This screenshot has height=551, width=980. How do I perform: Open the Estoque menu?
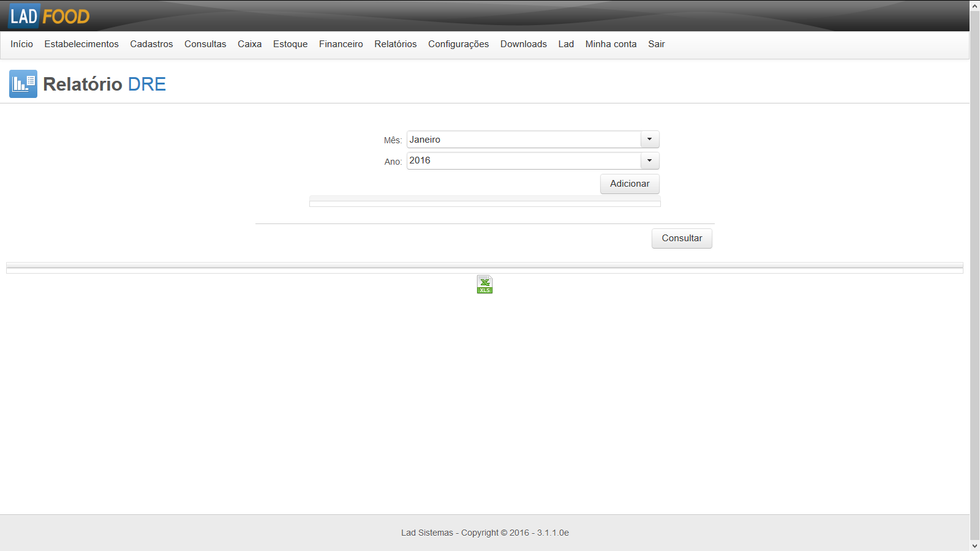click(x=290, y=44)
